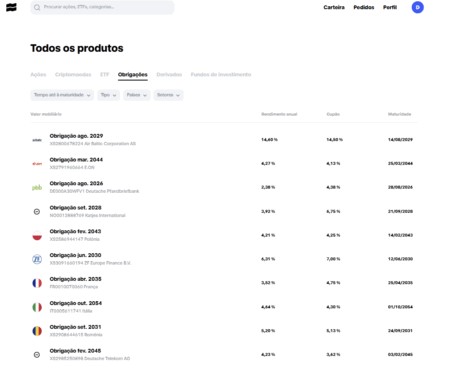Open Obrigação out. 2054 bond
This screenshot has width=463, height=368.
pyautogui.click(x=224, y=307)
